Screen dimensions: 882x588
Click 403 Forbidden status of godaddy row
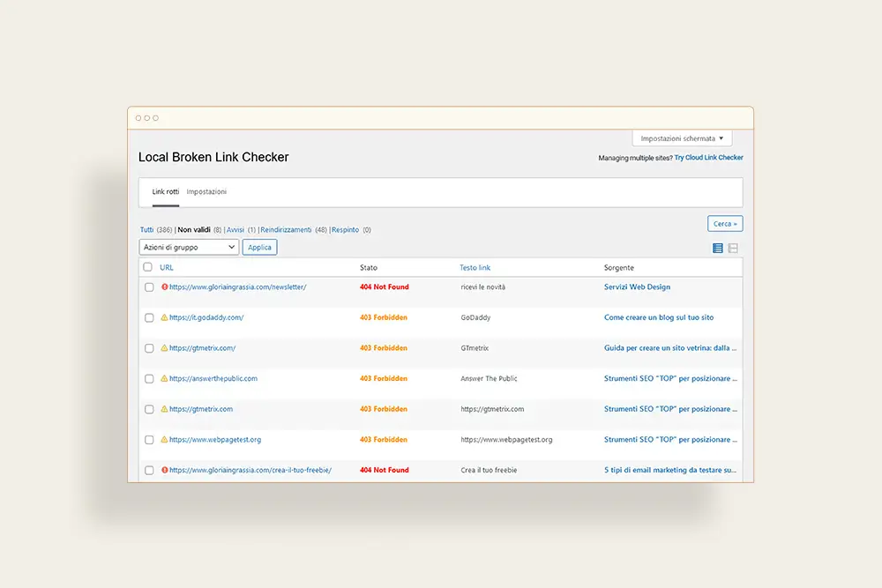tap(384, 317)
